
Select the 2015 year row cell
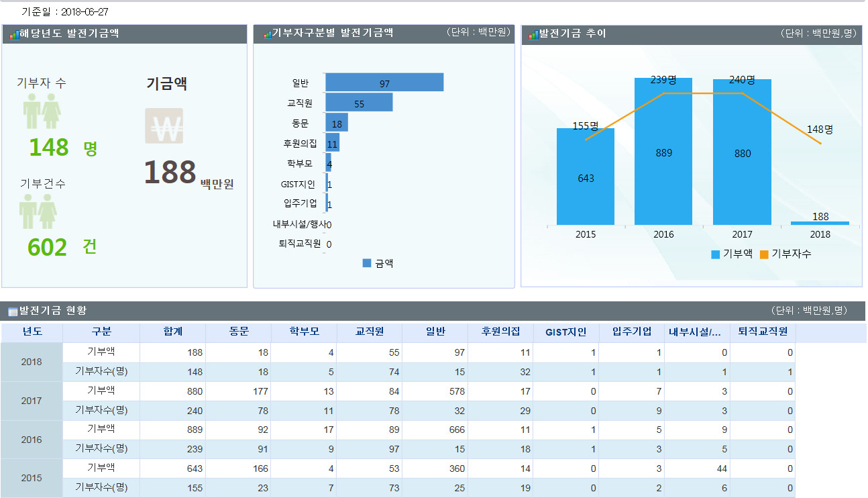tap(32, 479)
